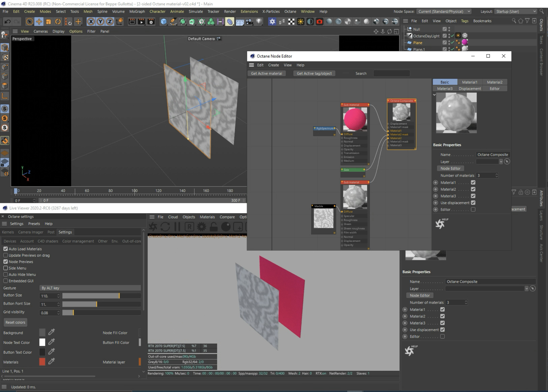Image resolution: width=548 pixels, height=392 pixels.
Task: Click the Light object icon
Action: [259, 22]
